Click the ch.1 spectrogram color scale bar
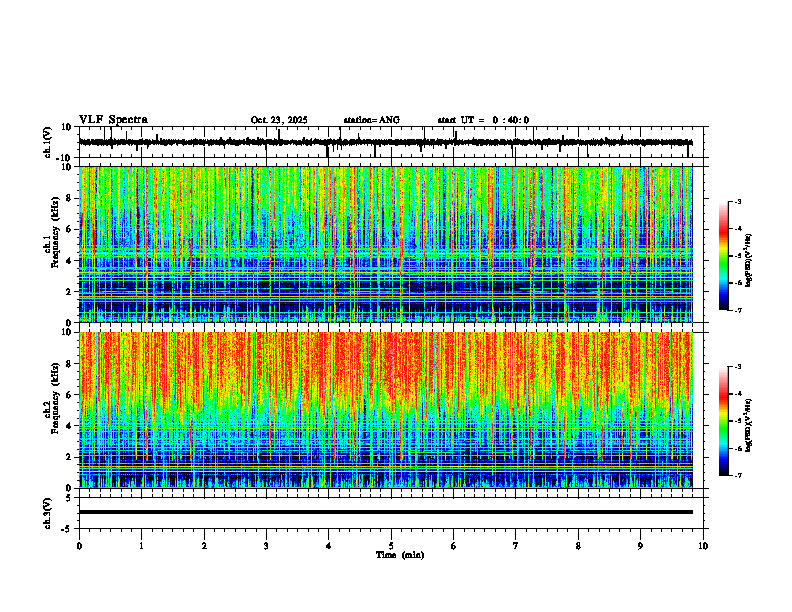This screenshot has height=612, width=792. click(x=724, y=256)
